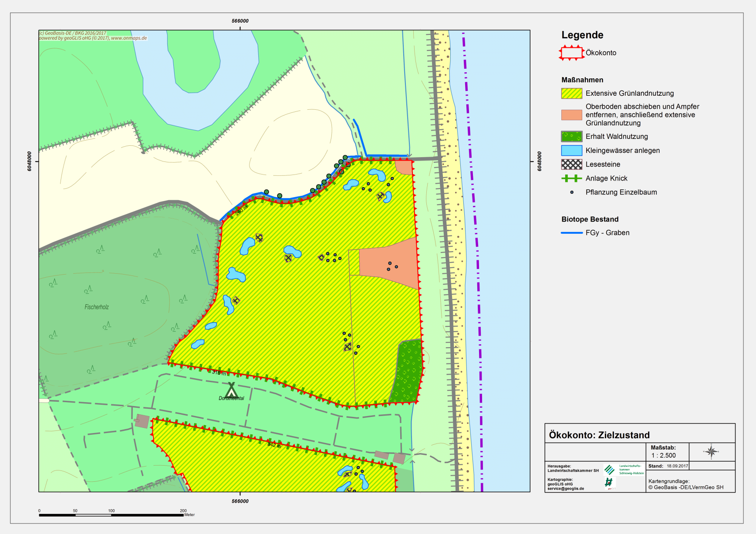The width and height of the screenshot is (756, 534).
Task: Click the scale bar below the map
Action: click(x=111, y=515)
